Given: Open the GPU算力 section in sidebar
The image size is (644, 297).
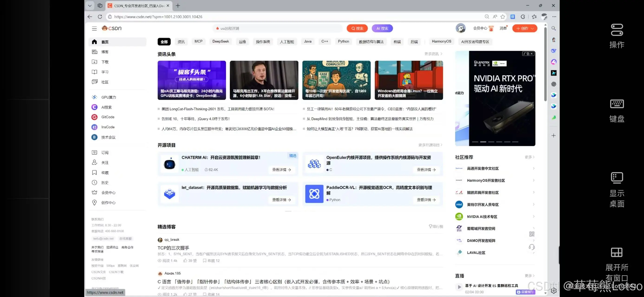Looking at the screenshot, I should (x=109, y=97).
